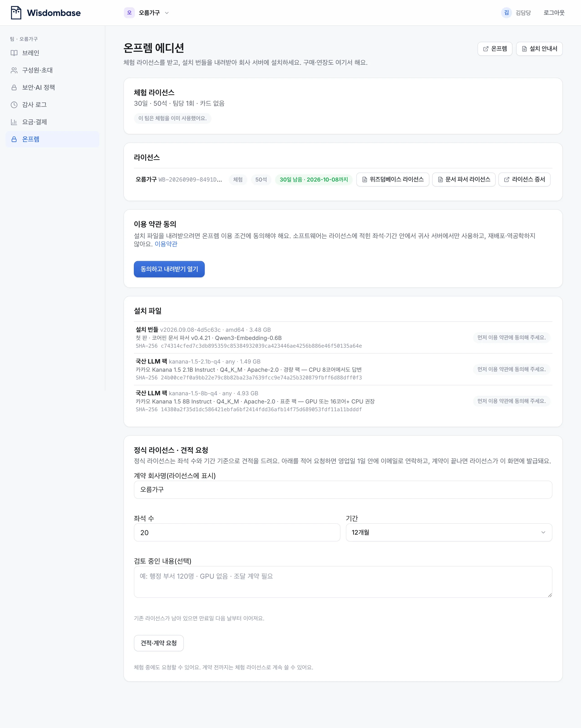Open 브레인 in the sidebar
Screen dimensions: 581x728
pos(52,53)
